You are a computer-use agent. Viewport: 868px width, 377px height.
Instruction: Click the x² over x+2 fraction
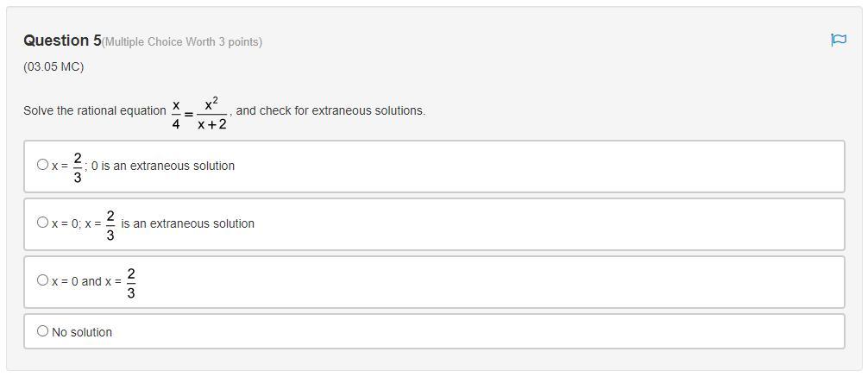click(211, 114)
